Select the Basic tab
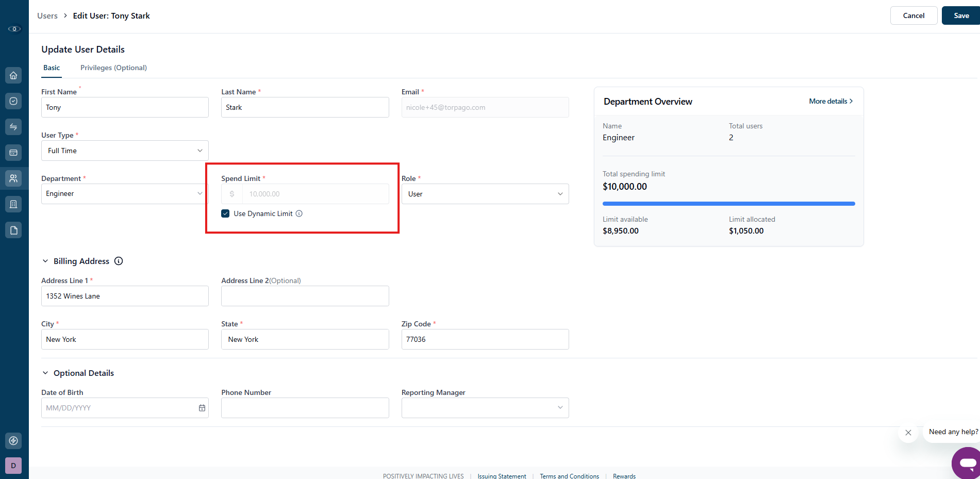 52,68
